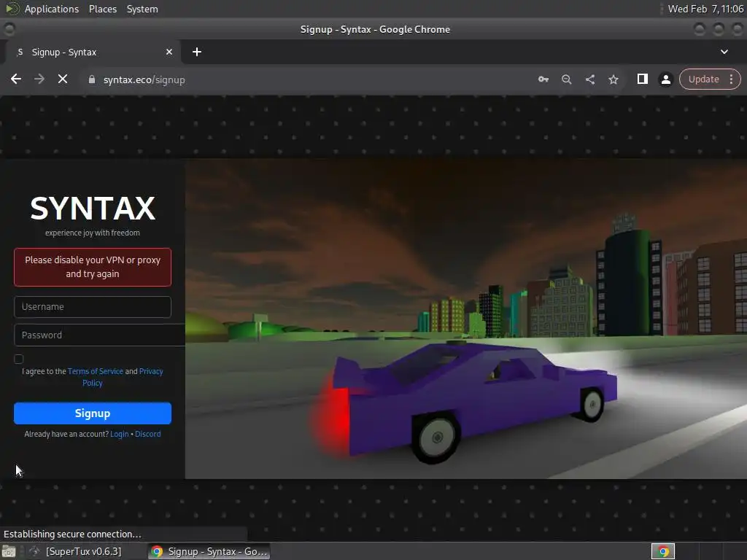Select Signup - Syntax taskbar button

point(209,551)
